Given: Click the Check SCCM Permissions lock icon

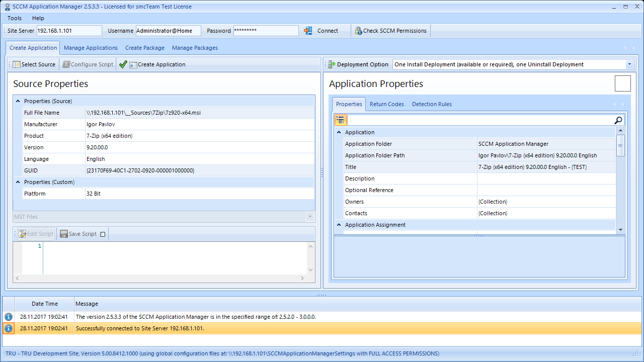Looking at the screenshot, I should [358, 31].
